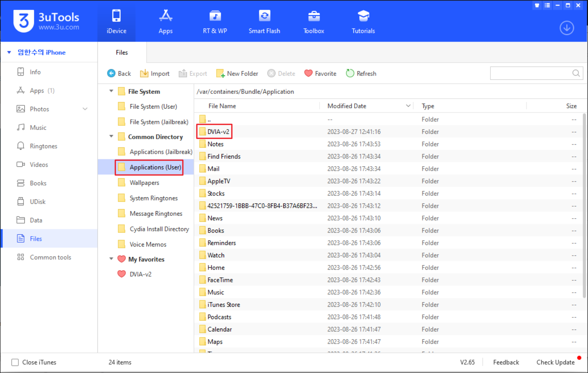Import files into current folder
Image resolution: width=588 pixels, height=373 pixels.
pos(154,73)
